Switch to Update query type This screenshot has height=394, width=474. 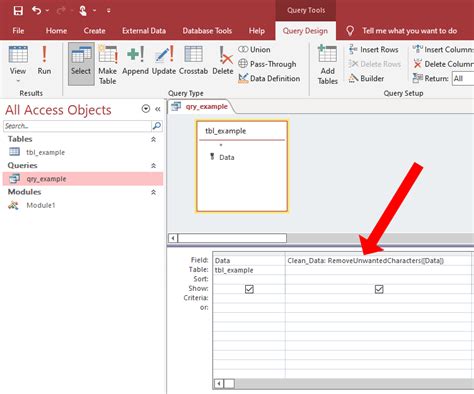pos(164,60)
